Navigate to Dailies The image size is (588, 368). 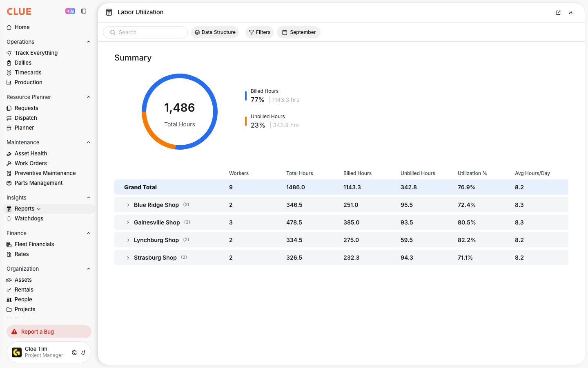click(x=23, y=63)
